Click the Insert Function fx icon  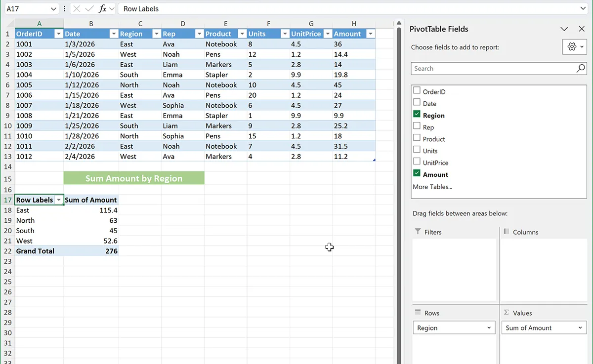103,9
